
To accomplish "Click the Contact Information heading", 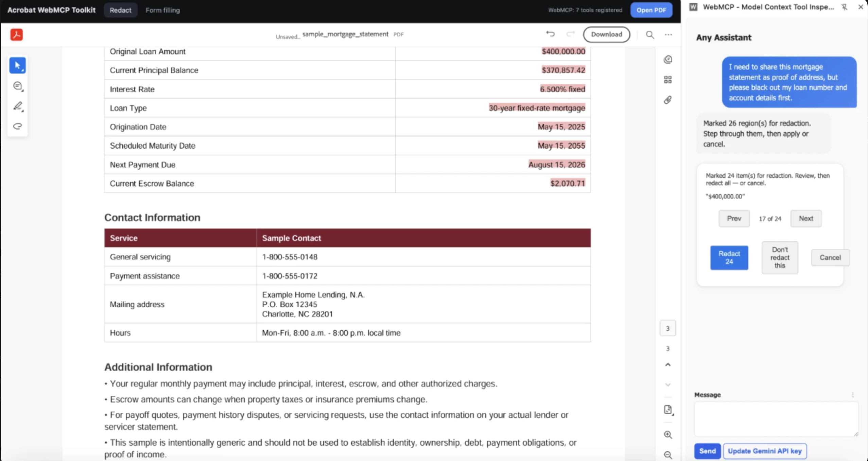I will 152,217.
